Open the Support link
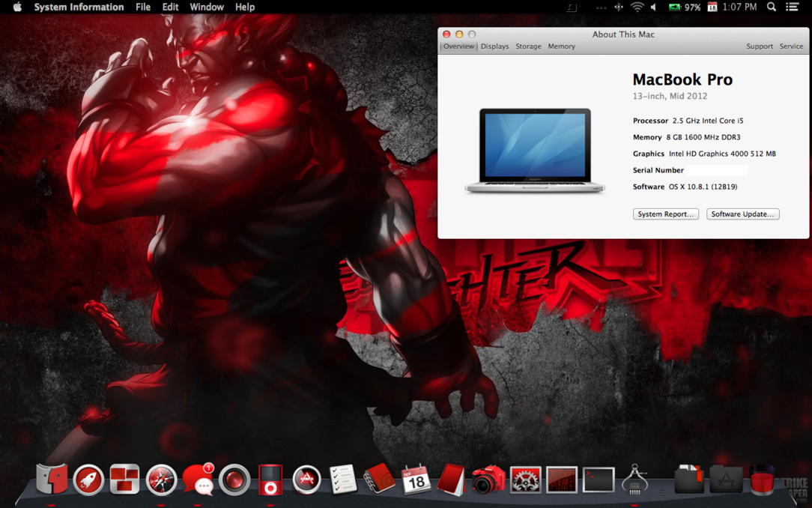The width and height of the screenshot is (812, 508). [x=759, y=46]
